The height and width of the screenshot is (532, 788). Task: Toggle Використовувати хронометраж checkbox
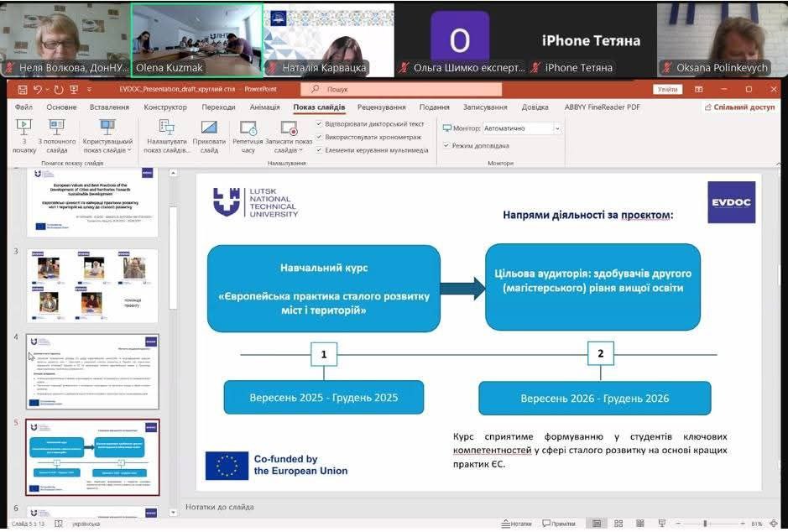coord(319,137)
